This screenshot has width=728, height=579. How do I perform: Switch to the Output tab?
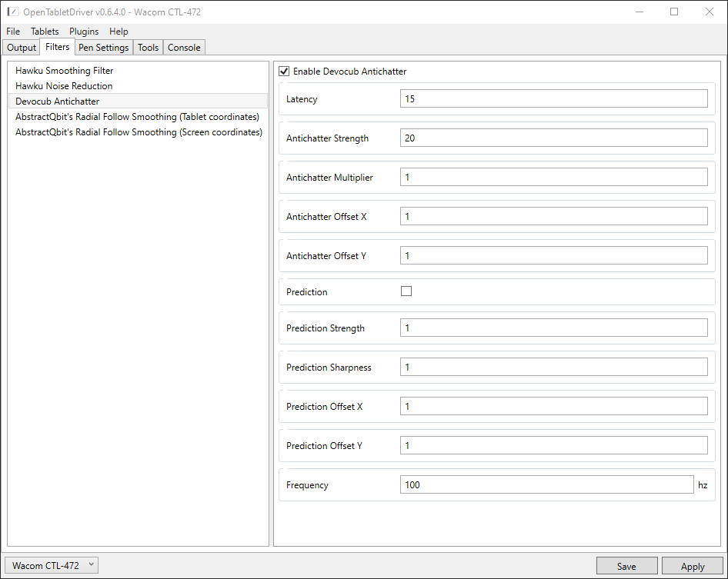(x=22, y=48)
